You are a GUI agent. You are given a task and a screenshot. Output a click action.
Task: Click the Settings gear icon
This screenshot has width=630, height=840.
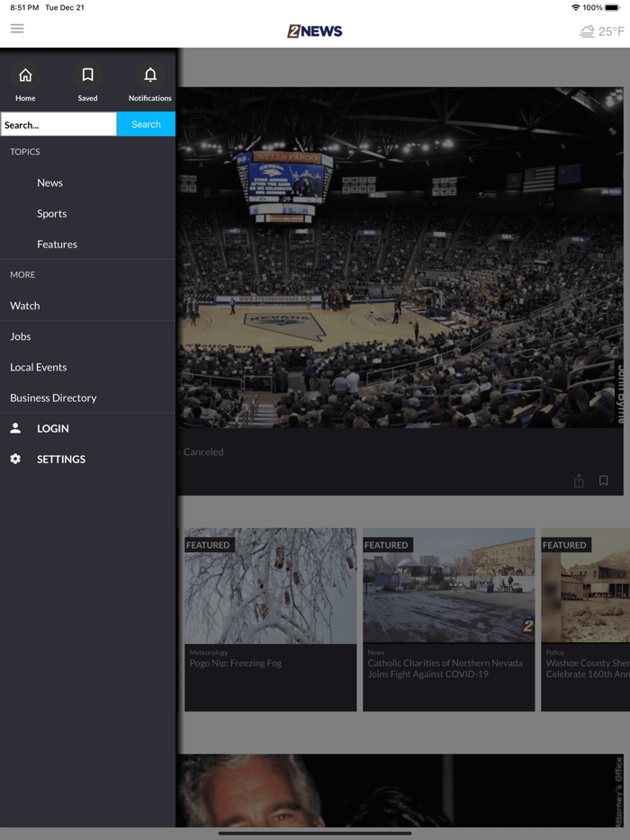[x=15, y=459]
